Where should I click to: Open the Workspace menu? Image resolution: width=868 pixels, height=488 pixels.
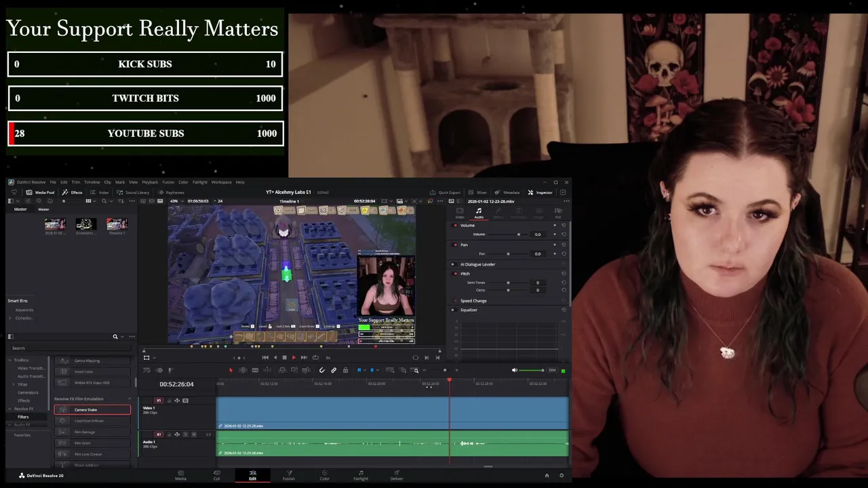(x=221, y=182)
